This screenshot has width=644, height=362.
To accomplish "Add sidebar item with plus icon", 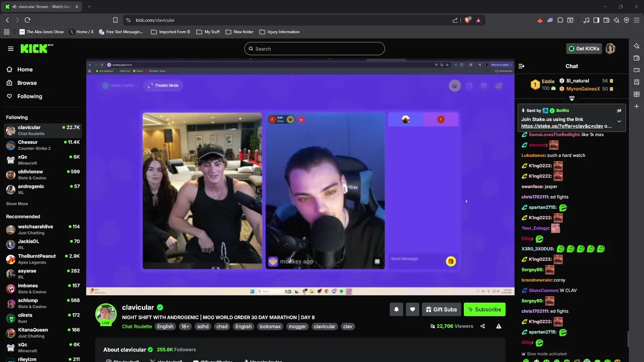I will tap(636, 106).
